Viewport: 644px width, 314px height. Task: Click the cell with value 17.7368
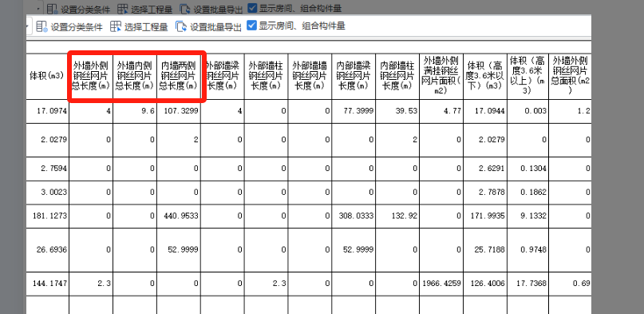(x=527, y=283)
